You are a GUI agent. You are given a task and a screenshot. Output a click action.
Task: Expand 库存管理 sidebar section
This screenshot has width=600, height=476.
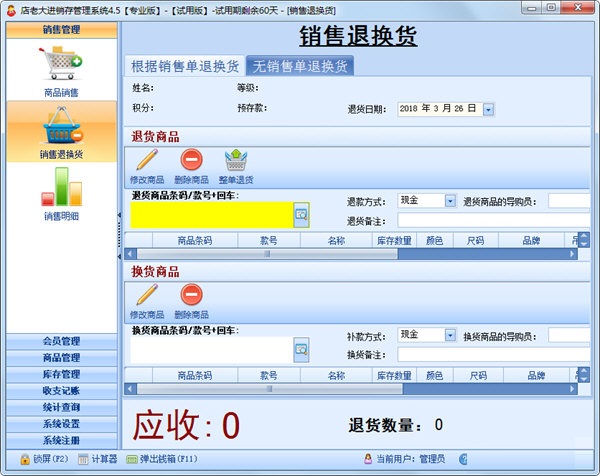point(62,374)
